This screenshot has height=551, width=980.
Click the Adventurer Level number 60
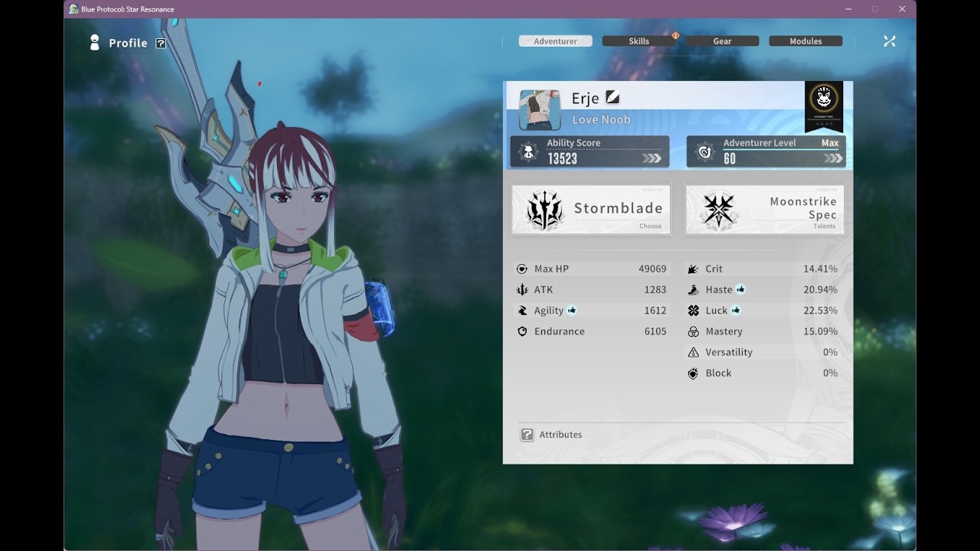click(730, 158)
